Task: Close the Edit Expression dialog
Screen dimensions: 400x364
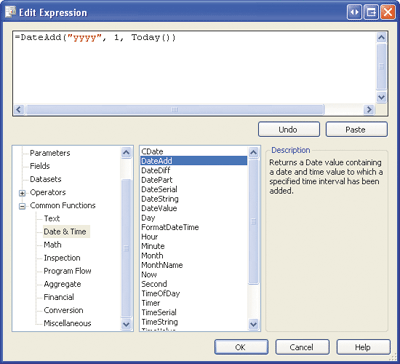Action: [x=388, y=13]
